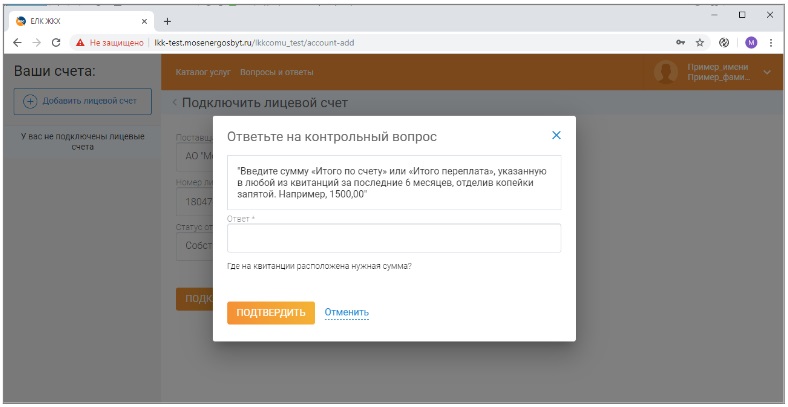
Task: Close the ЕЛК ЖКХ tab
Action: 144,22
